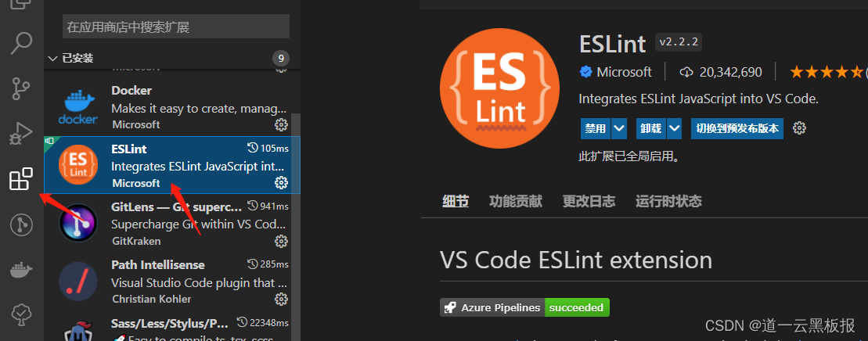Viewport: 868px width, 341px height.
Task: Click the installed count badge 9
Action: click(281, 58)
